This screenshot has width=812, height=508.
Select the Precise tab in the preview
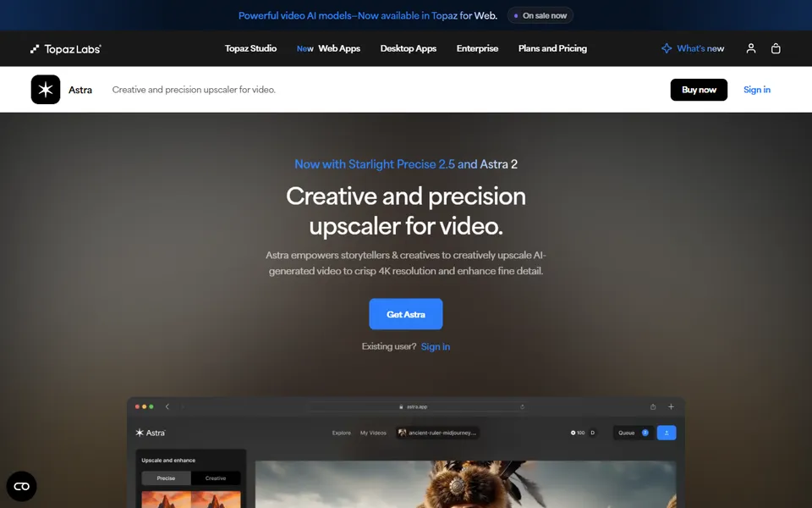tap(167, 478)
